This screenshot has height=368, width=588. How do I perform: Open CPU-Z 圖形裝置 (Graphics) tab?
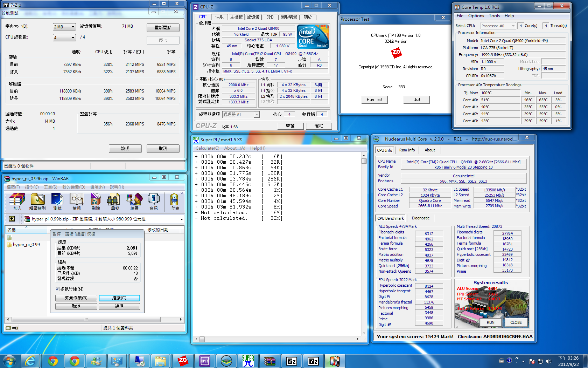coord(289,17)
